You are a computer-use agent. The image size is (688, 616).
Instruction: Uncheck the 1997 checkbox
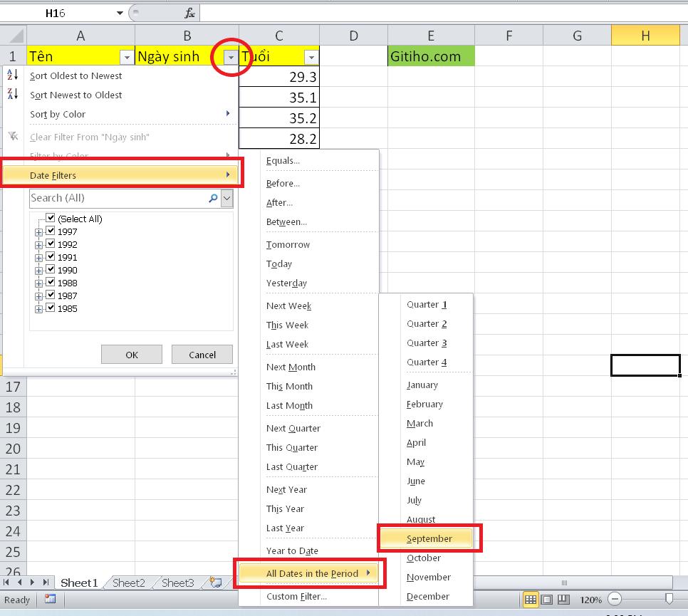point(51,231)
